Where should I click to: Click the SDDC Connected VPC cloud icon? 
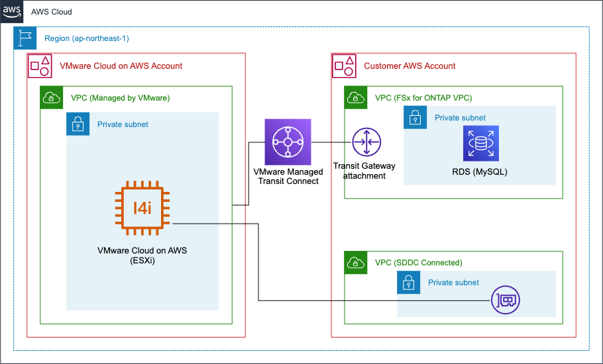tap(356, 263)
